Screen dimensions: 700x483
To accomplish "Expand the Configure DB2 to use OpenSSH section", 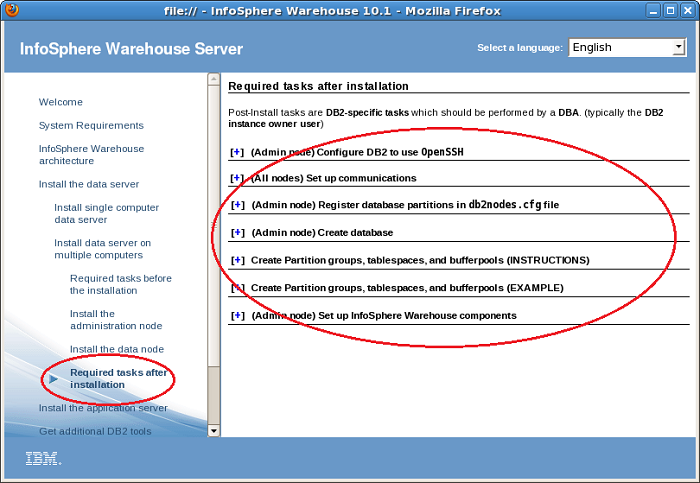I will pos(237,152).
